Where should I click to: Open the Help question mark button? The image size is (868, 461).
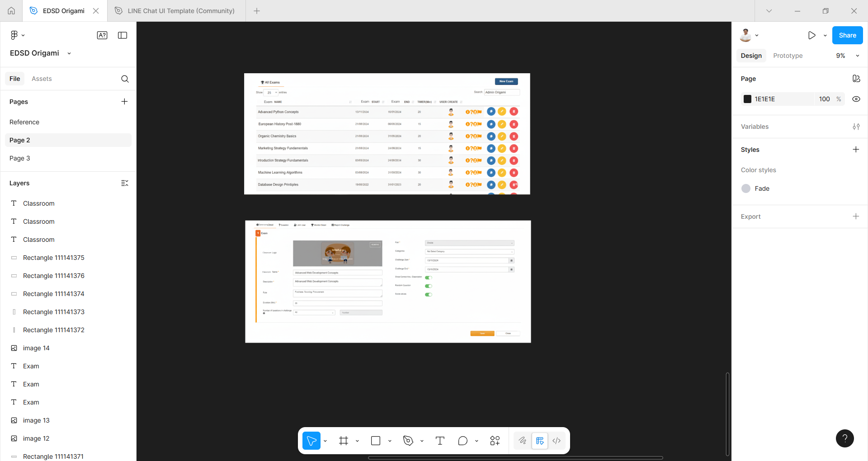point(844,438)
